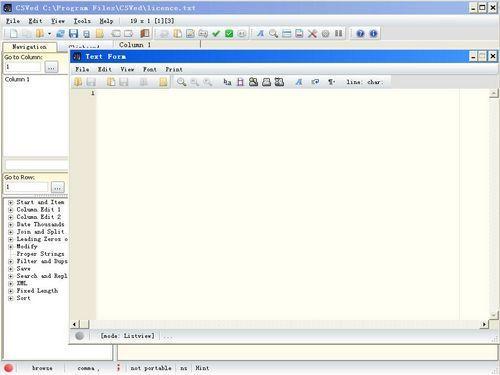Click the first magnifier icon in the Text Form toolbar
Image resolution: width=500 pixels, height=375 pixels.
point(181,82)
